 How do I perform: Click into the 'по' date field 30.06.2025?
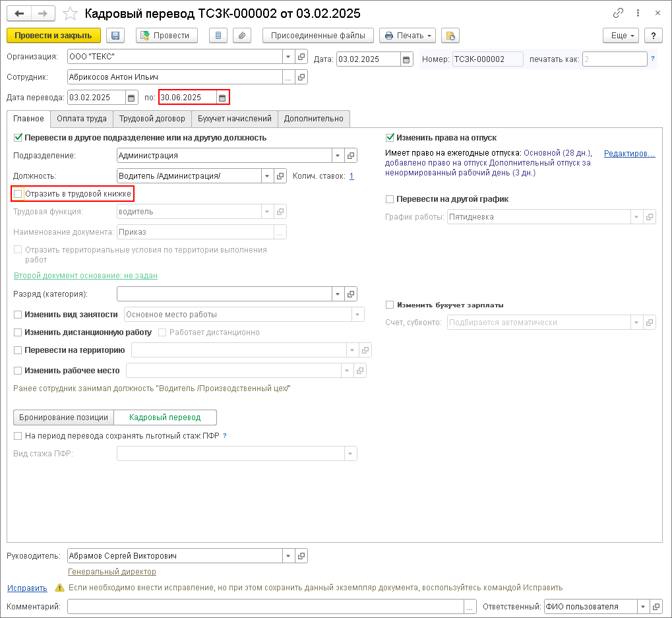pyautogui.click(x=188, y=98)
